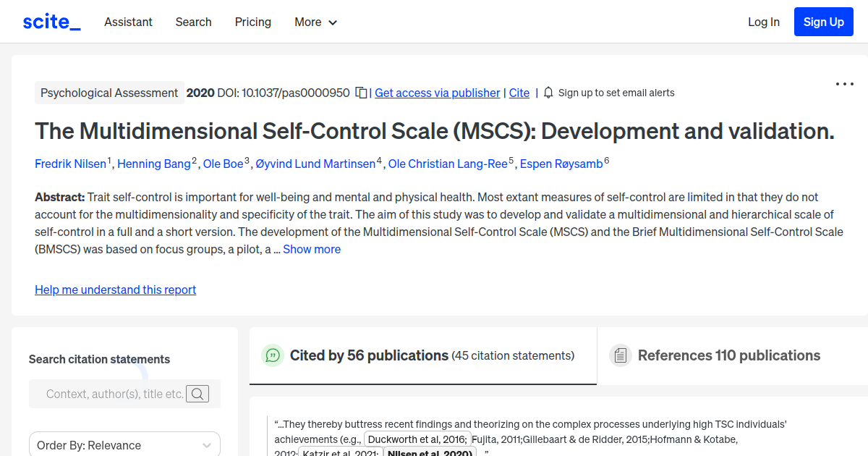The width and height of the screenshot is (868, 456).
Task: Expand the abstract with Show more
Action: (312, 249)
